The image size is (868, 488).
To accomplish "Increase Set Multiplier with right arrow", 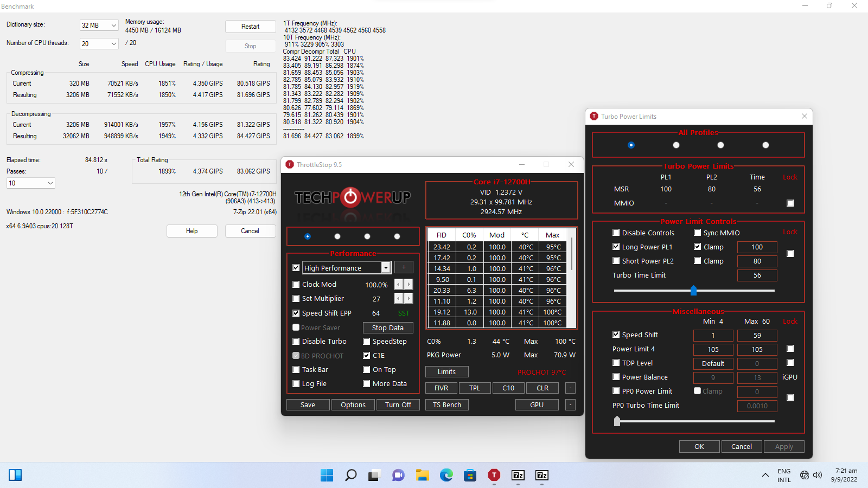I will click(409, 298).
